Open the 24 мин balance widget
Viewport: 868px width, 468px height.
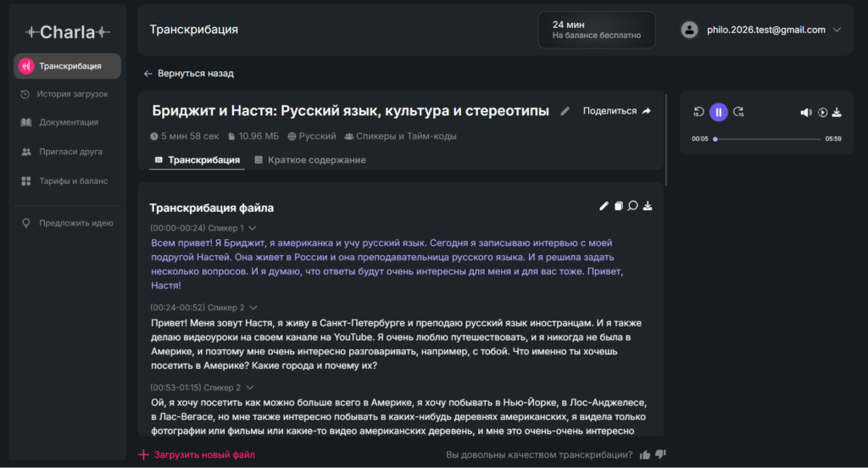pos(596,30)
